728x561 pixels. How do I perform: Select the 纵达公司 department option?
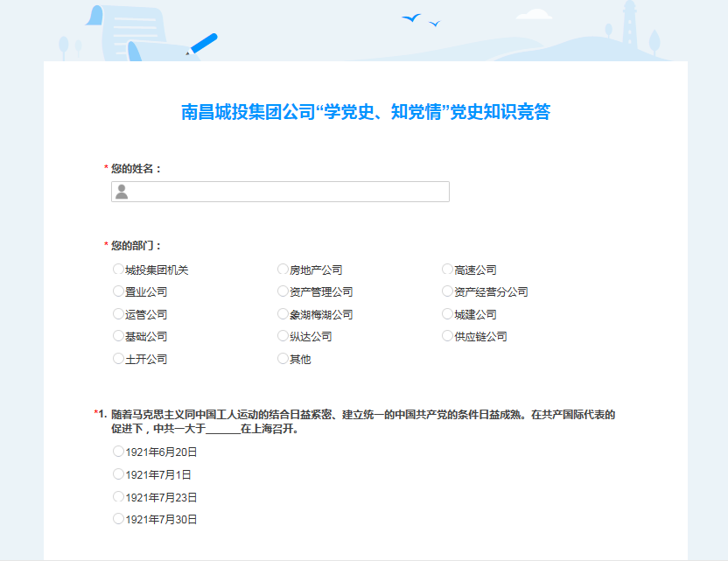(282, 336)
